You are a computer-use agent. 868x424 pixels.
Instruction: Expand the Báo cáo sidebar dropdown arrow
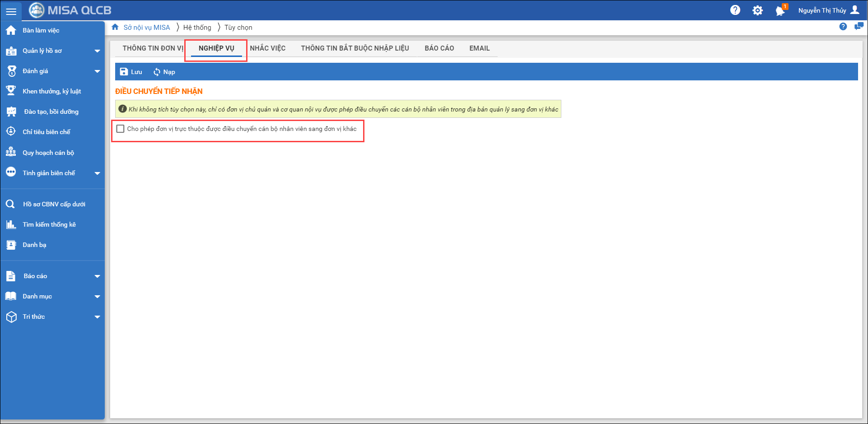(x=97, y=276)
